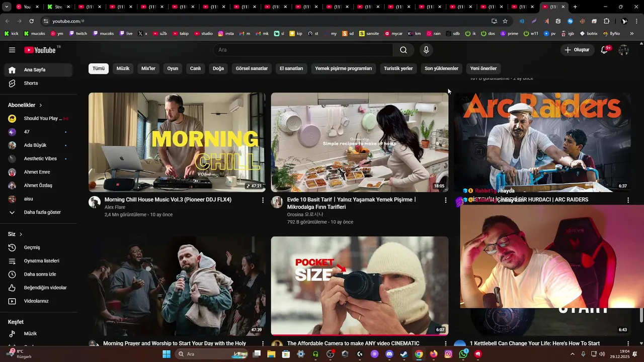
Task: Open Shorts from the sidebar
Action: (x=39, y=83)
